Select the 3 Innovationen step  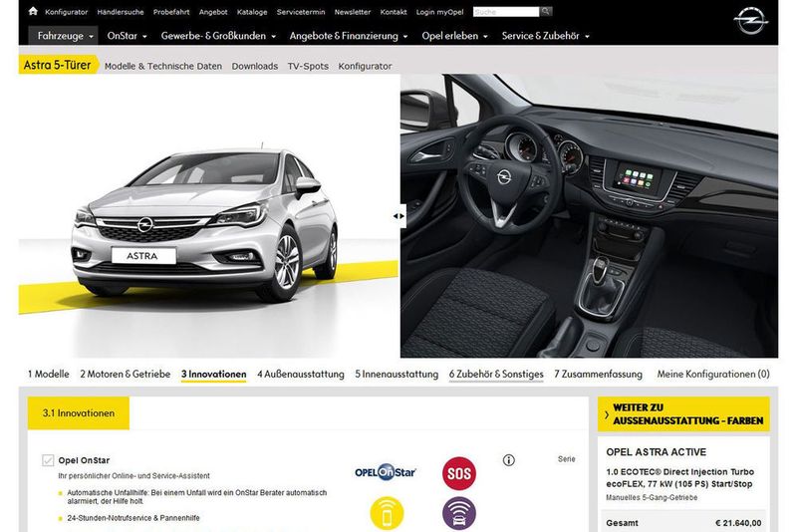[213, 375]
